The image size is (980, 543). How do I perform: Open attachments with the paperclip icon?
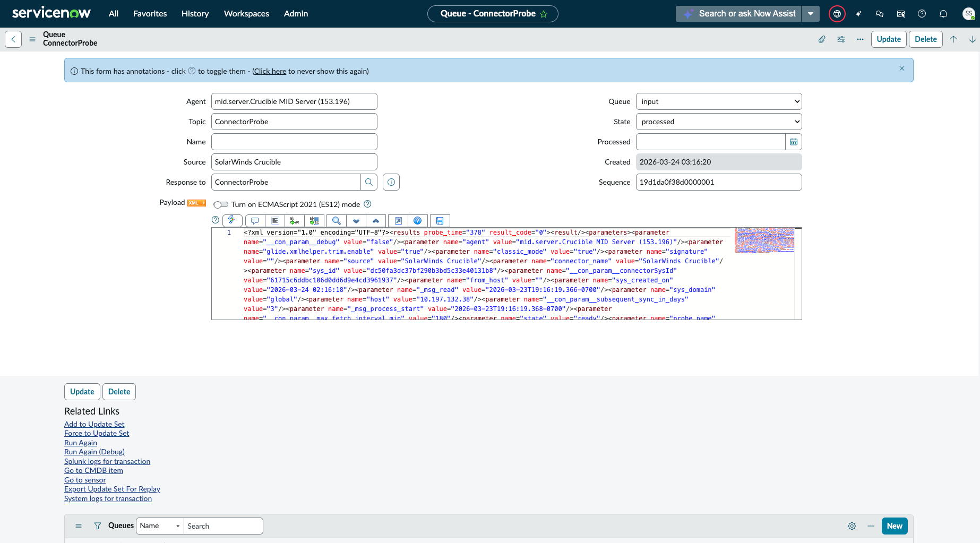pyautogui.click(x=822, y=39)
